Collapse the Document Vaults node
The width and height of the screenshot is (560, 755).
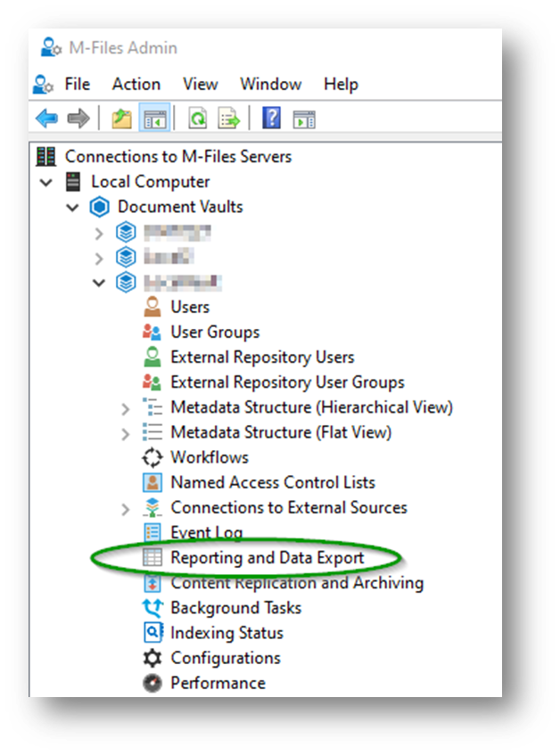pos(72,207)
